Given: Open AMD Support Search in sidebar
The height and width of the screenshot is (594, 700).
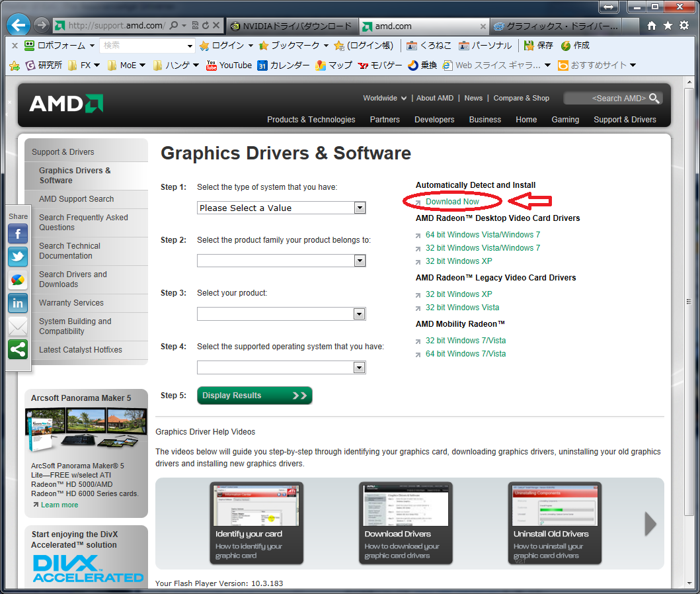Looking at the screenshot, I should [x=76, y=198].
